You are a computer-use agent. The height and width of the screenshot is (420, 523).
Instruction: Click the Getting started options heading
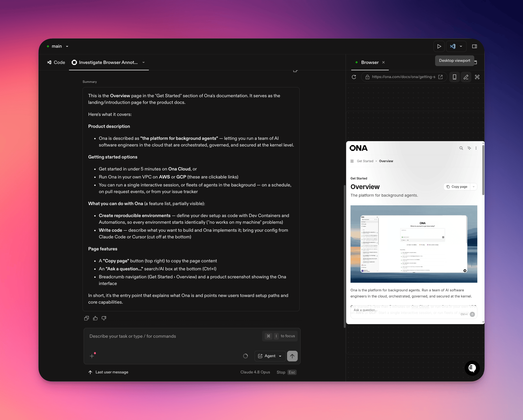[x=113, y=157]
